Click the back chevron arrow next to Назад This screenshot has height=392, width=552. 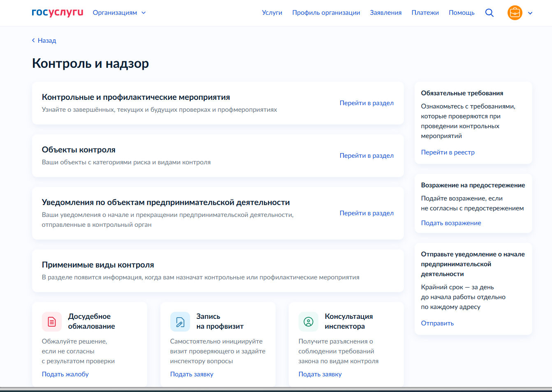pos(33,40)
